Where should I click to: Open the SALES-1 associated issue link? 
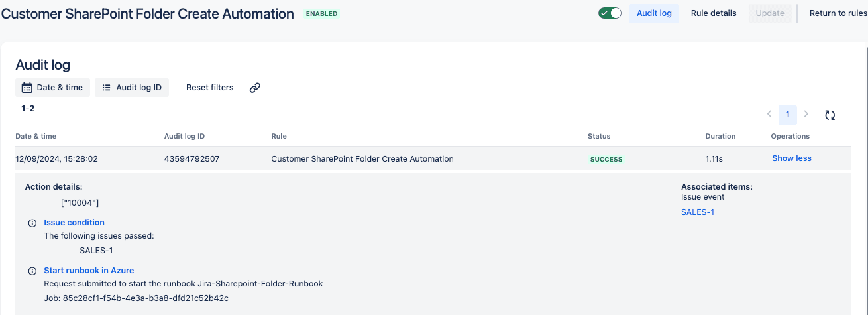click(698, 212)
